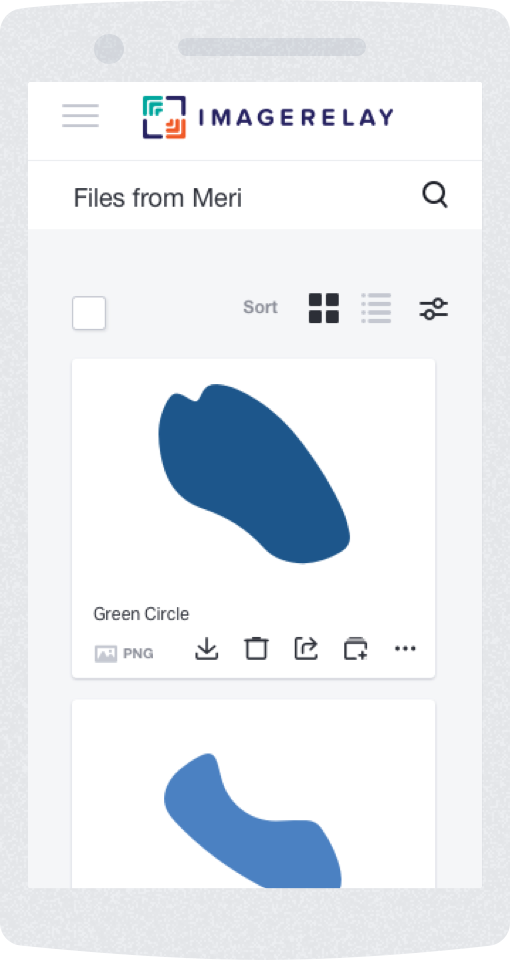The width and height of the screenshot is (510, 960).
Task: Click the ImageRelay logo
Action: [268, 117]
